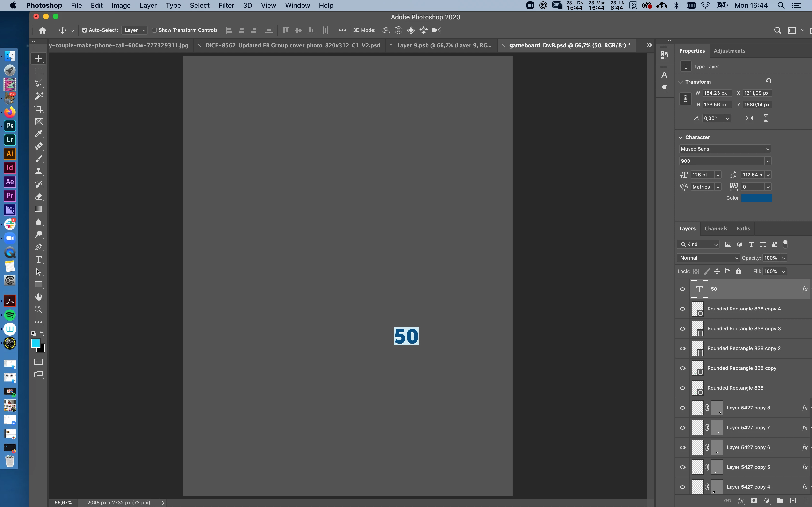
Task: Open the Normal blend mode dropdown
Action: pos(708,258)
